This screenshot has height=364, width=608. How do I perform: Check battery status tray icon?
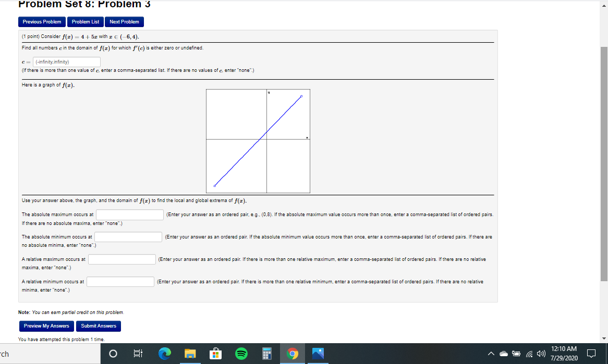pyautogui.click(x=516, y=354)
